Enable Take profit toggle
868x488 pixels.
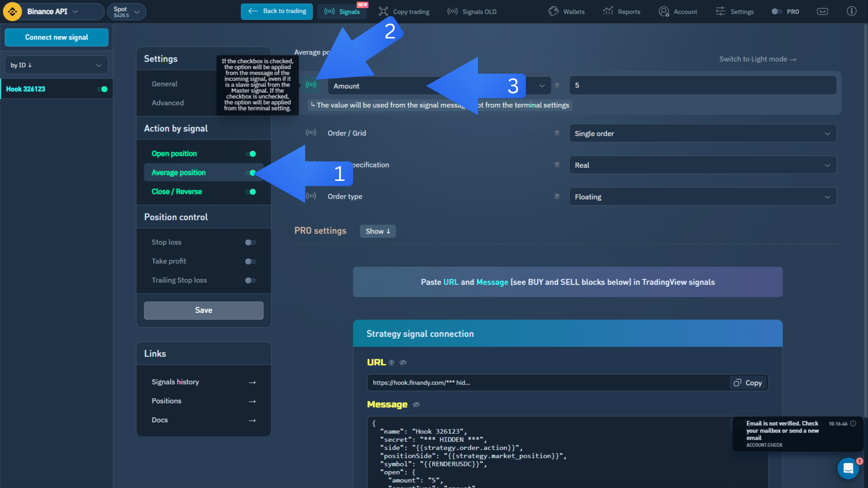pyautogui.click(x=251, y=261)
